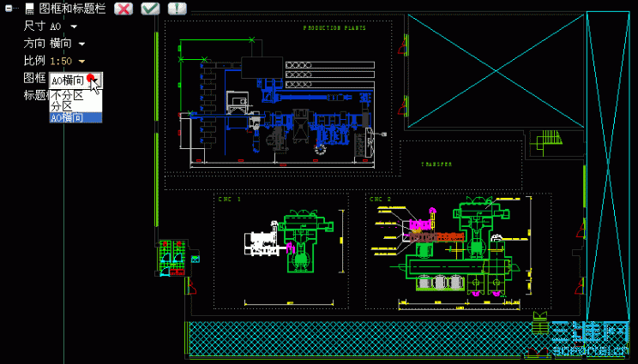This screenshot has height=364, width=638.
Task: Click the 图框和标题栏 sheet icon
Action: (x=29, y=8)
